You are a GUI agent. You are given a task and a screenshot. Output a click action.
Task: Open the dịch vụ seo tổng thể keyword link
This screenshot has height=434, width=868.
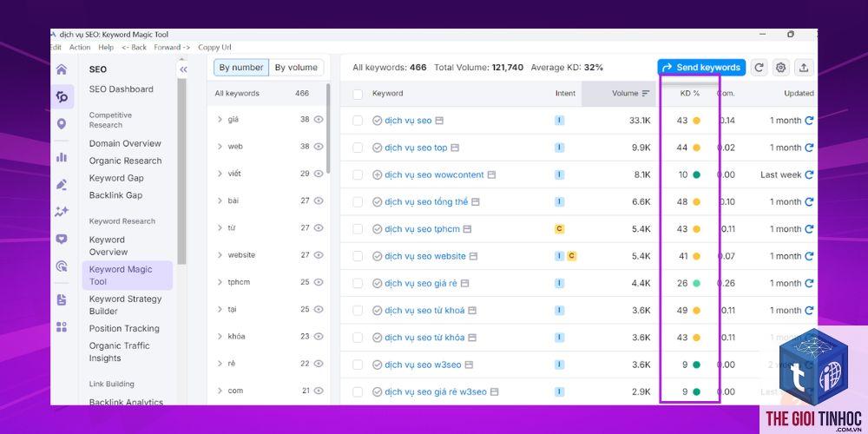coord(426,202)
